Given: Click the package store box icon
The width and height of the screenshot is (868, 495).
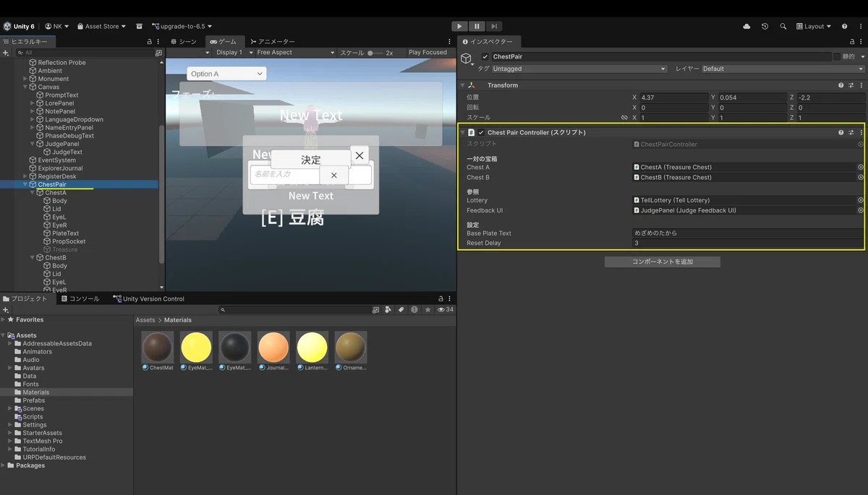Looking at the screenshot, I should (139, 26).
